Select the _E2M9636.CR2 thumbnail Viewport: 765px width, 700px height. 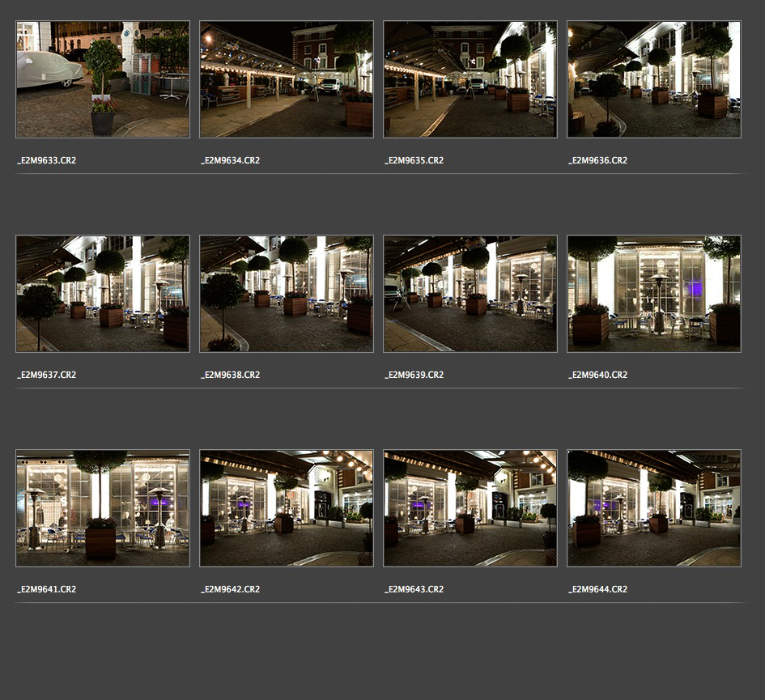pyautogui.click(x=654, y=79)
